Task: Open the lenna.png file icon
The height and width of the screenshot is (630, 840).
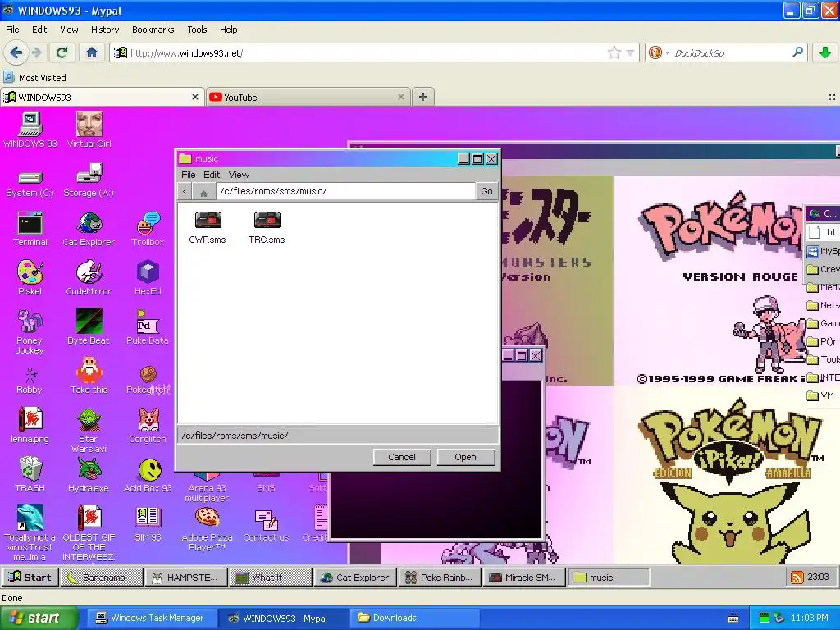Action: pyautogui.click(x=30, y=426)
